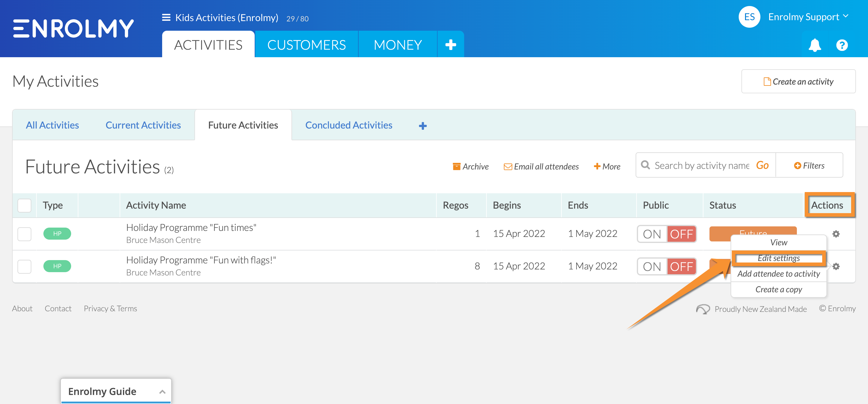Click the Go search button

pyautogui.click(x=762, y=165)
